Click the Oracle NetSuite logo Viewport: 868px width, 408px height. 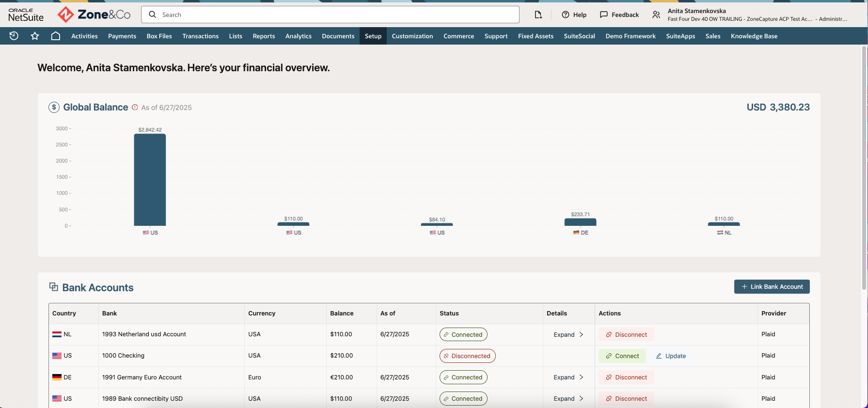coord(26,15)
